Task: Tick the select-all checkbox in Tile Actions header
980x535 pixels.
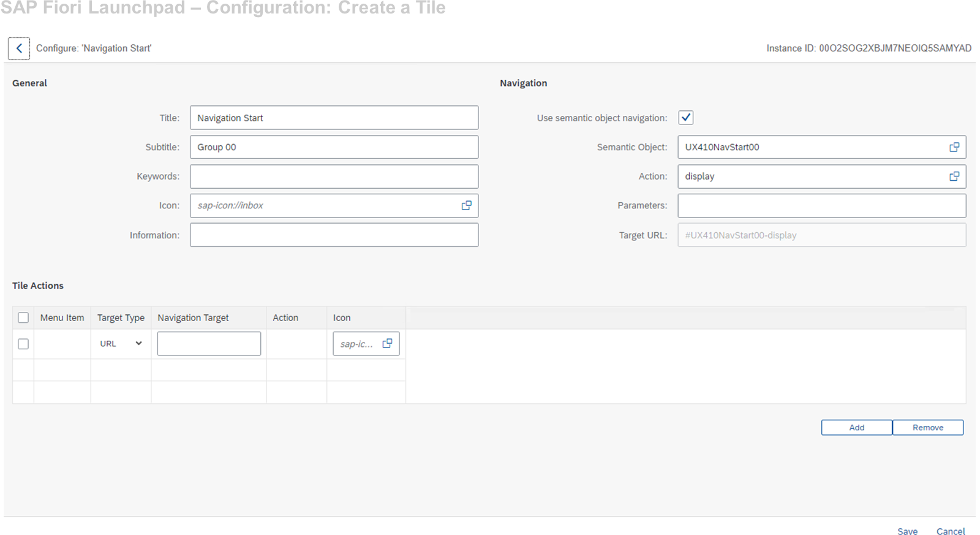Action: tap(23, 317)
